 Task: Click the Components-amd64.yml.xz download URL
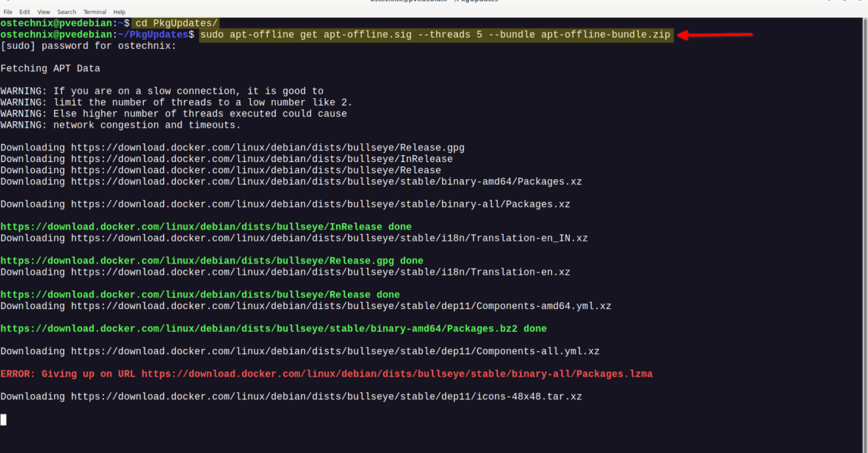point(341,306)
